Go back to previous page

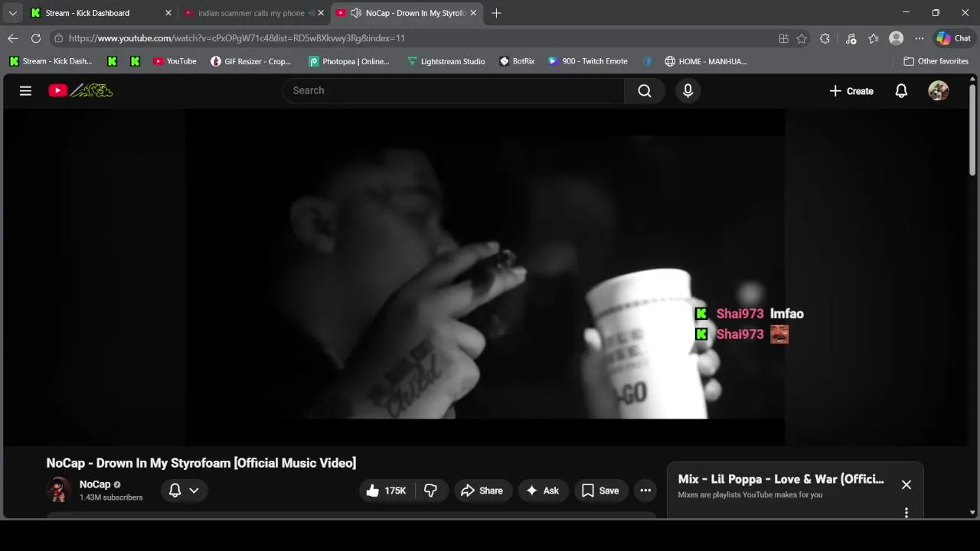13,38
